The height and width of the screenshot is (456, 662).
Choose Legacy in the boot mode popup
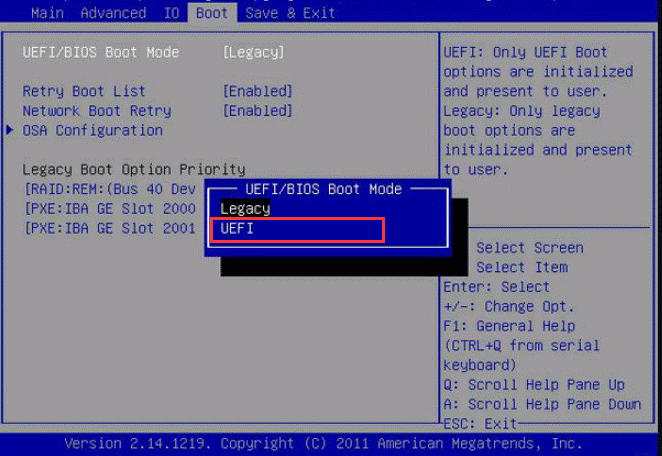[x=245, y=208]
